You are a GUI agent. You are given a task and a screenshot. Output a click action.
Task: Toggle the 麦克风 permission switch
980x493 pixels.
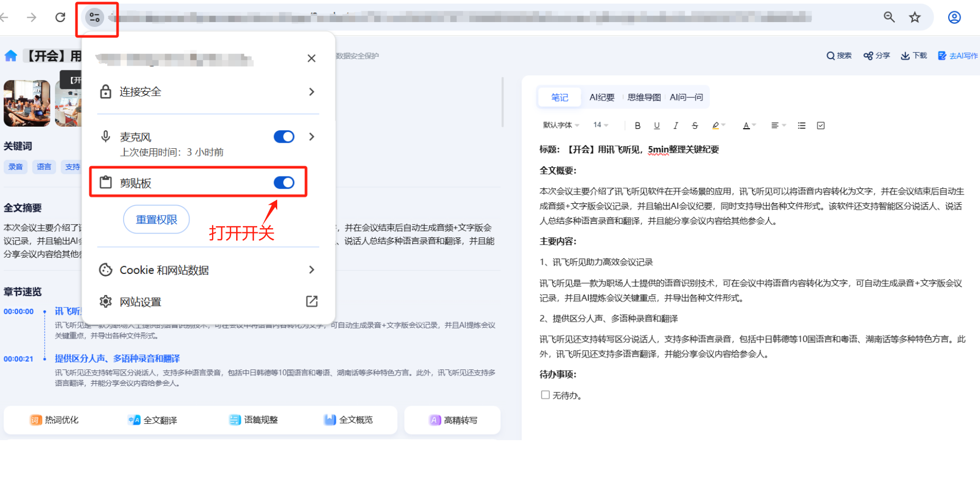(284, 136)
